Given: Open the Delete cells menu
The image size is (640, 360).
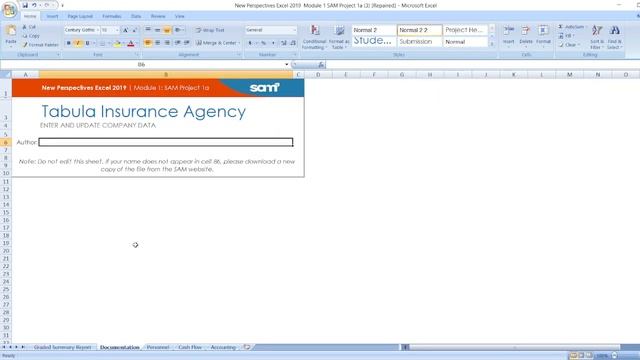Looking at the screenshot, I should [x=526, y=36].
